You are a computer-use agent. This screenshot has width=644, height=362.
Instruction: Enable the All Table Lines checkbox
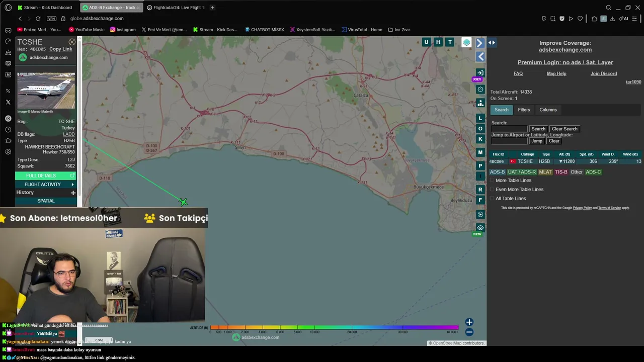coord(492,199)
